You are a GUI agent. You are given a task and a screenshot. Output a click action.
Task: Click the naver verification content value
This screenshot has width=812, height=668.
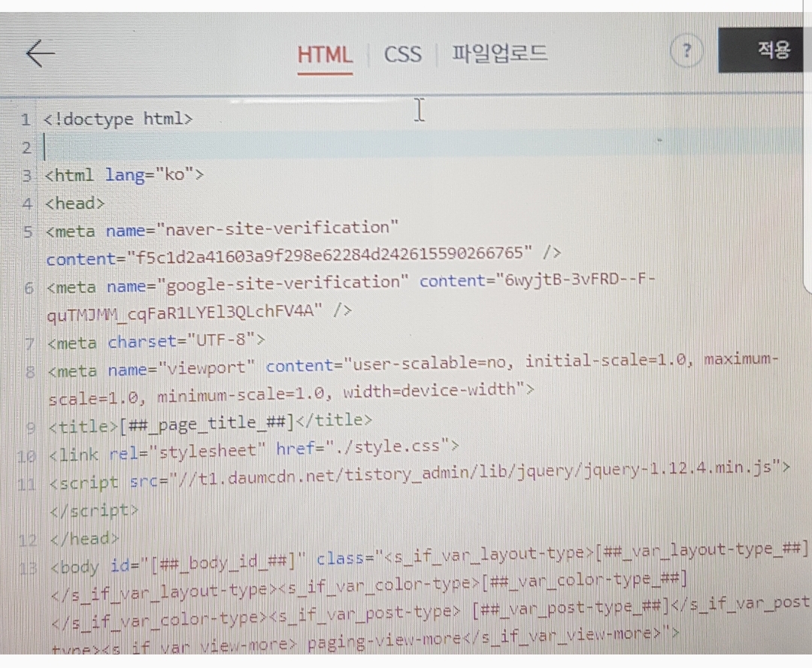tap(329, 254)
